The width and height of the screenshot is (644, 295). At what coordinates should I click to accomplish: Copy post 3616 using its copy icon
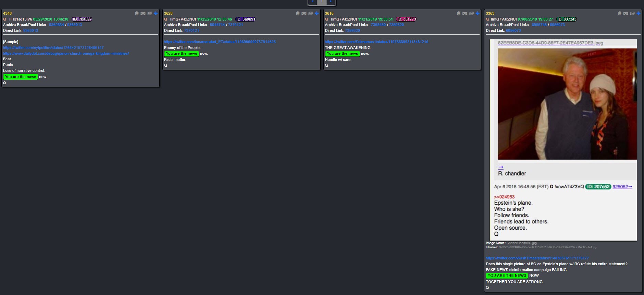click(459, 13)
